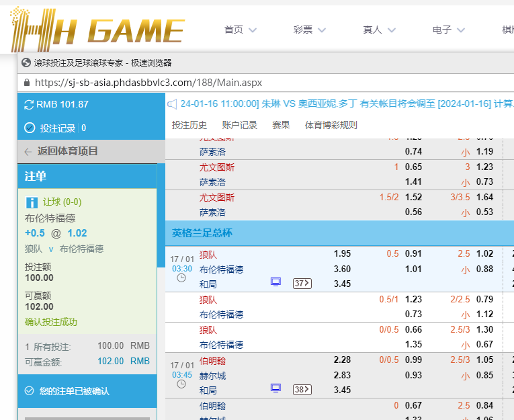Select 布伦特福德 handicap odds 1.35
This screenshot has width=514, height=420.
[413, 345]
